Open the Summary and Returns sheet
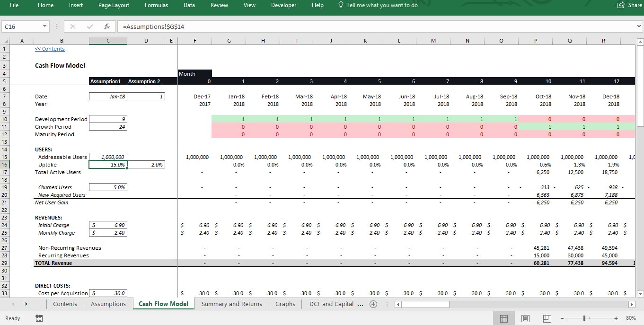This screenshot has height=325, width=644. [231, 304]
